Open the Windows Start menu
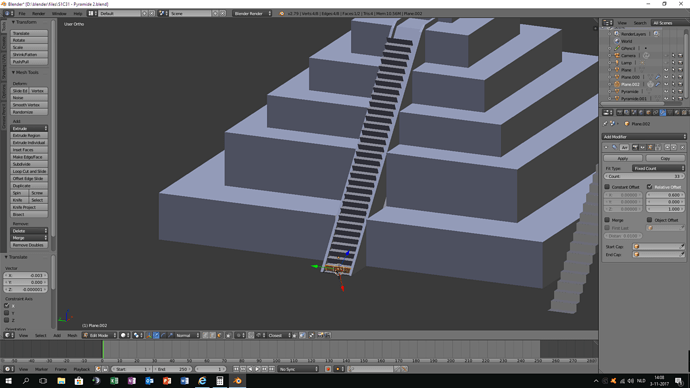The width and height of the screenshot is (690, 388). pos(8,381)
